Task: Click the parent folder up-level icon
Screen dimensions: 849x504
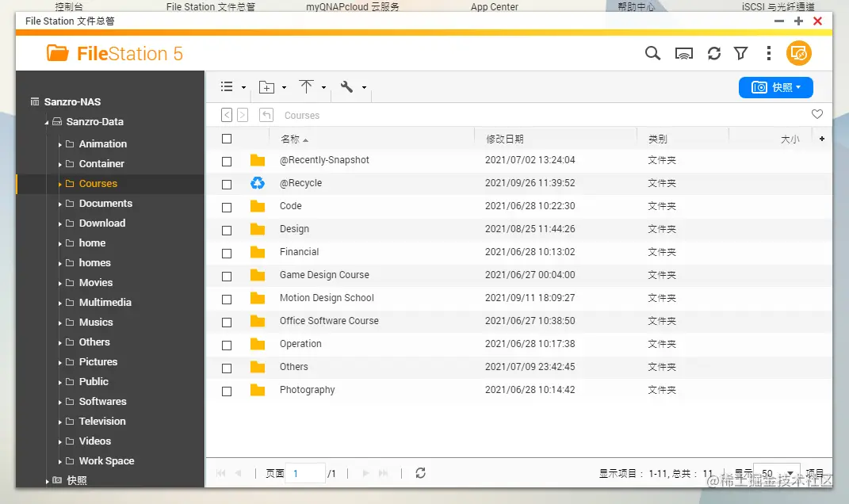Action: click(x=266, y=115)
